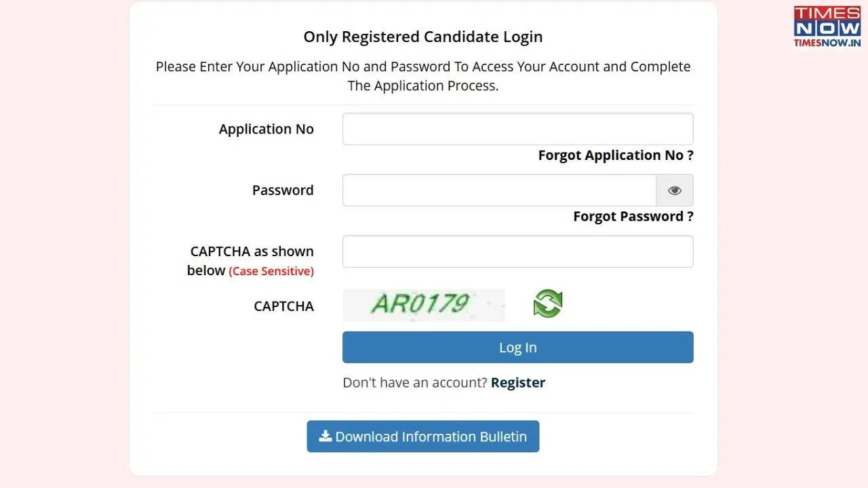
Task: Click the CAPTCHA image showing AR0179
Action: (423, 305)
